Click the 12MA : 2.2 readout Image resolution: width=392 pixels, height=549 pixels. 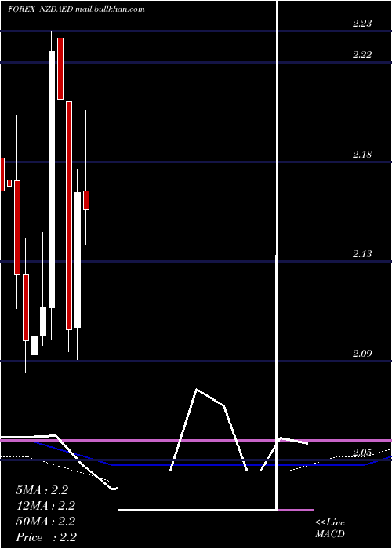45,506
